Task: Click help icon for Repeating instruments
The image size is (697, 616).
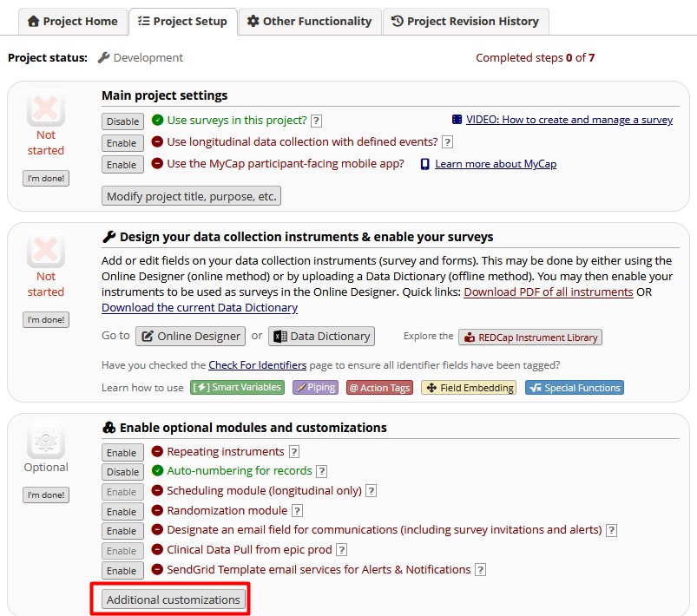Action: [294, 452]
